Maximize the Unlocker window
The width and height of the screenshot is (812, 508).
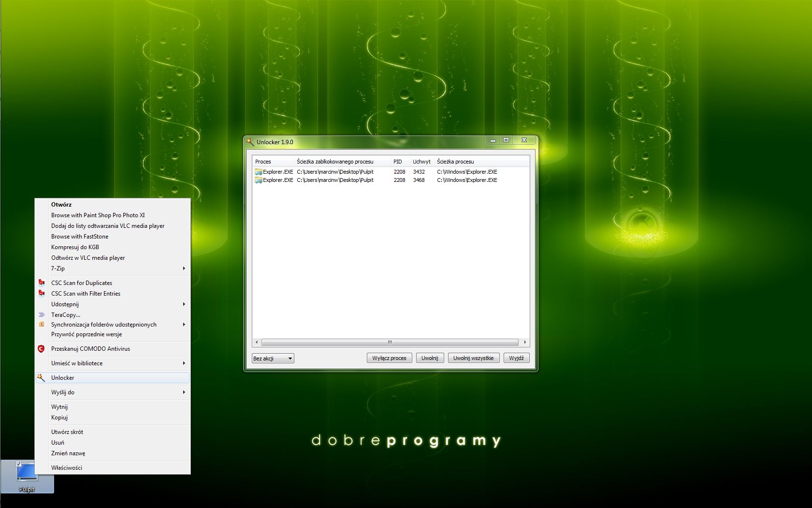coord(506,140)
